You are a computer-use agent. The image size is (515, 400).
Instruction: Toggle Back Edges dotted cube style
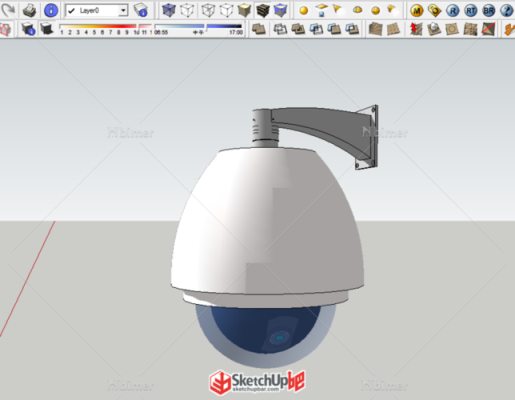tap(187, 11)
